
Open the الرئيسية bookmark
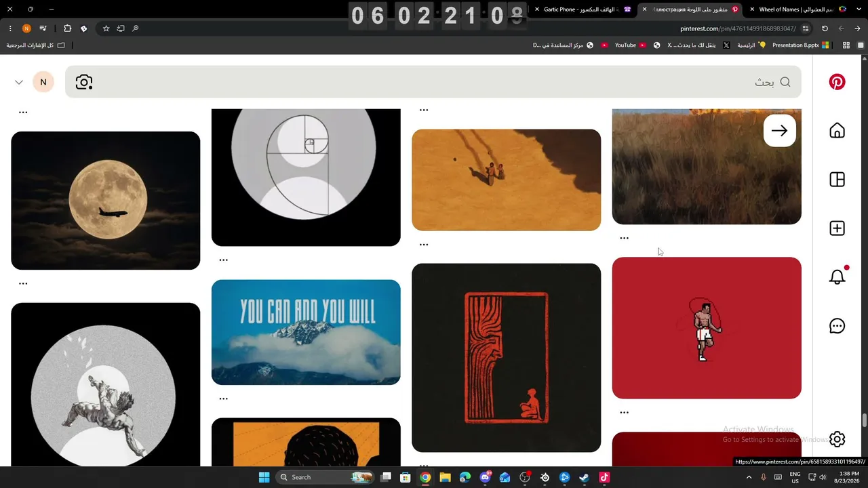[x=751, y=45]
